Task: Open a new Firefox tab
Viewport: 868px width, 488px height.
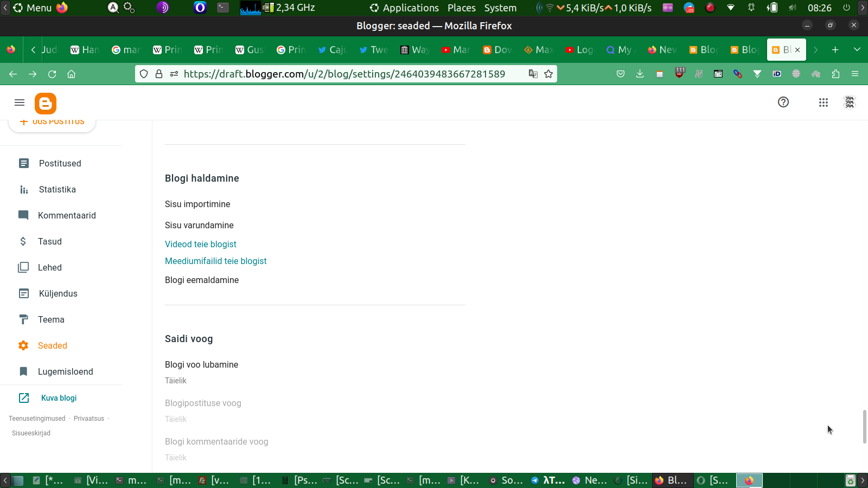Action: [835, 50]
